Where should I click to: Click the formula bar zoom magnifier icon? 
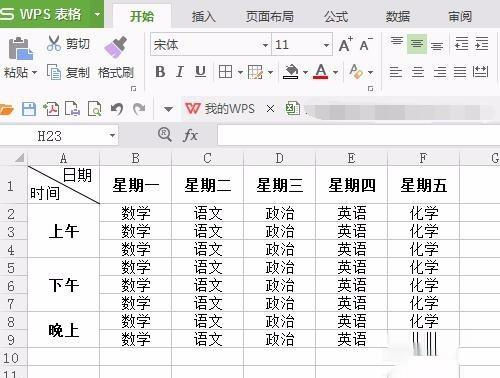tap(165, 135)
